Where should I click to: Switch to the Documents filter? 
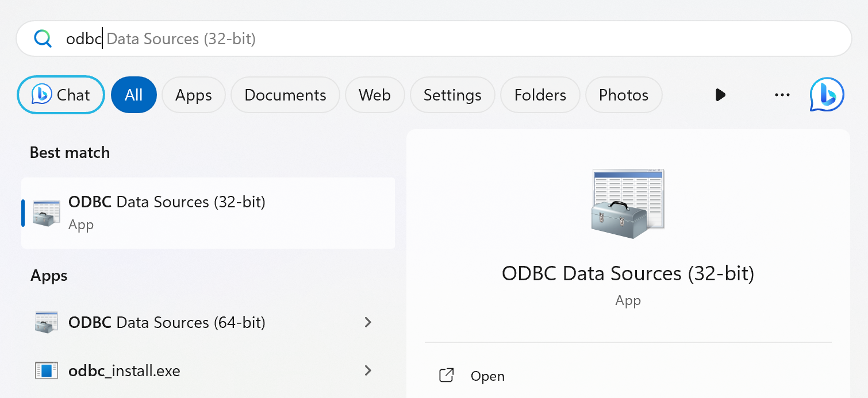[x=285, y=95]
